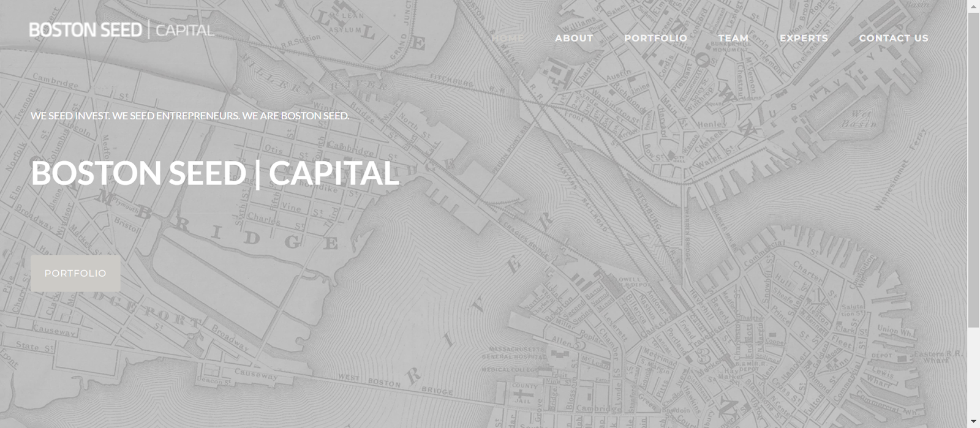Visit the EXPERTS page link
The width and height of the screenshot is (980, 428).
804,38
